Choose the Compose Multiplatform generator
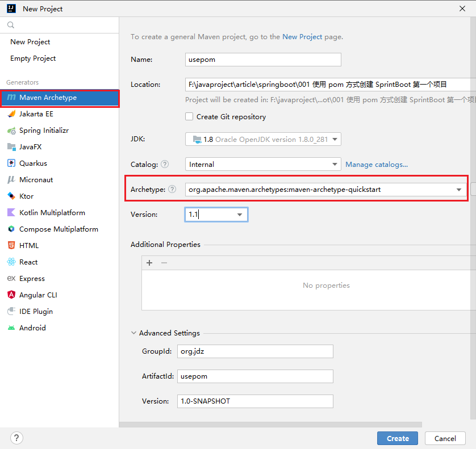Image resolution: width=476 pixels, height=449 pixels. pyautogui.click(x=60, y=229)
